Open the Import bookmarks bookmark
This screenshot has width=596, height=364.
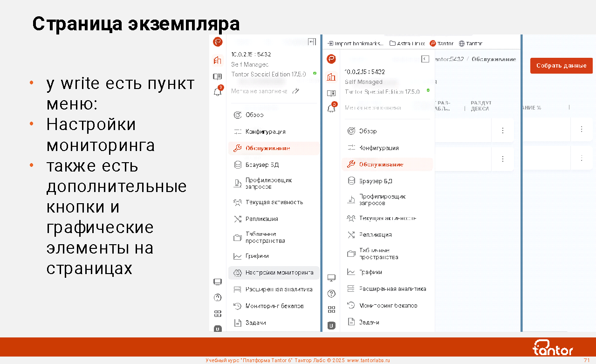355,43
